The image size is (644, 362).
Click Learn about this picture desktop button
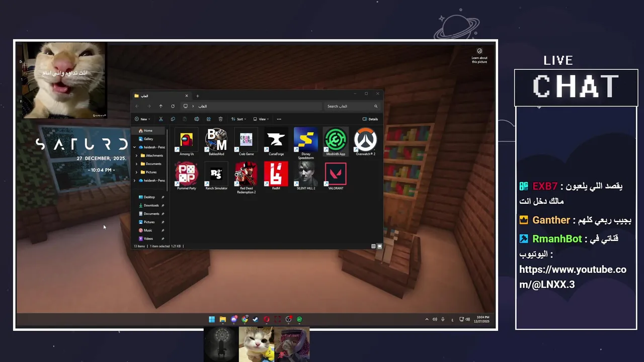coord(479,55)
